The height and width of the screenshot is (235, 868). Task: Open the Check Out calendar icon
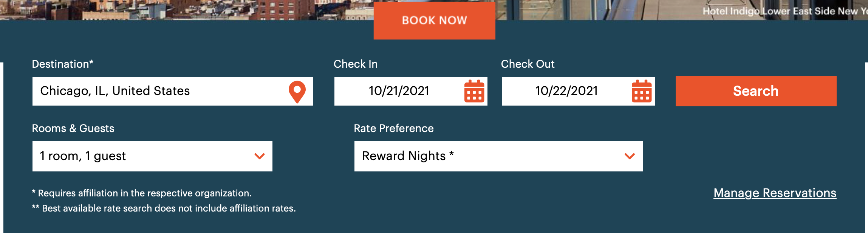click(x=641, y=91)
